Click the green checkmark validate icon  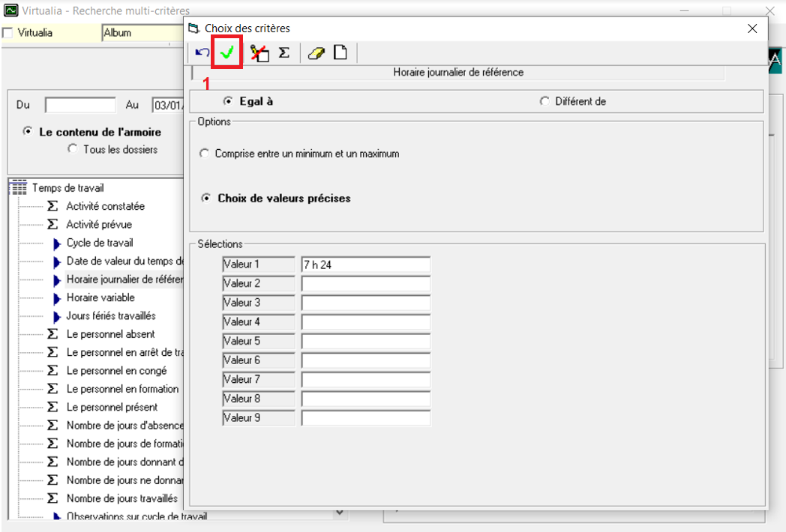click(x=227, y=53)
